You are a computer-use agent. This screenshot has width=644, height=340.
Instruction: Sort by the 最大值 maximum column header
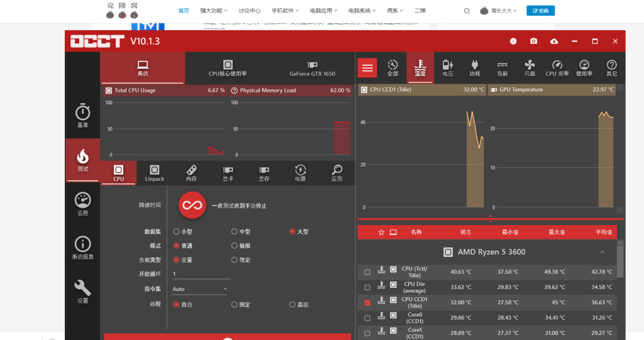click(x=557, y=233)
